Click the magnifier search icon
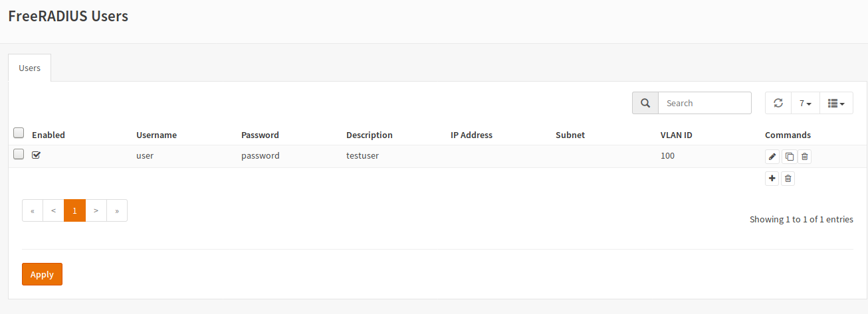The image size is (868, 314). coord(645,103)
